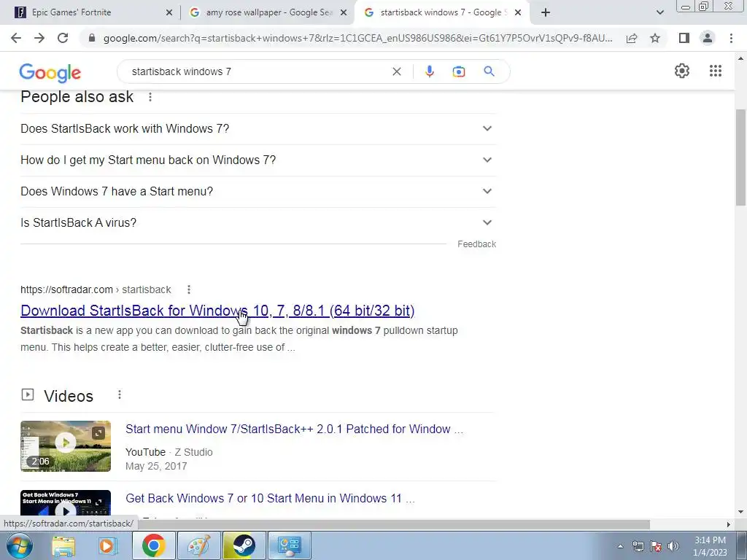
Task: Clear the Google search box text
Action: pyautogui.click(x=396, y=71)
